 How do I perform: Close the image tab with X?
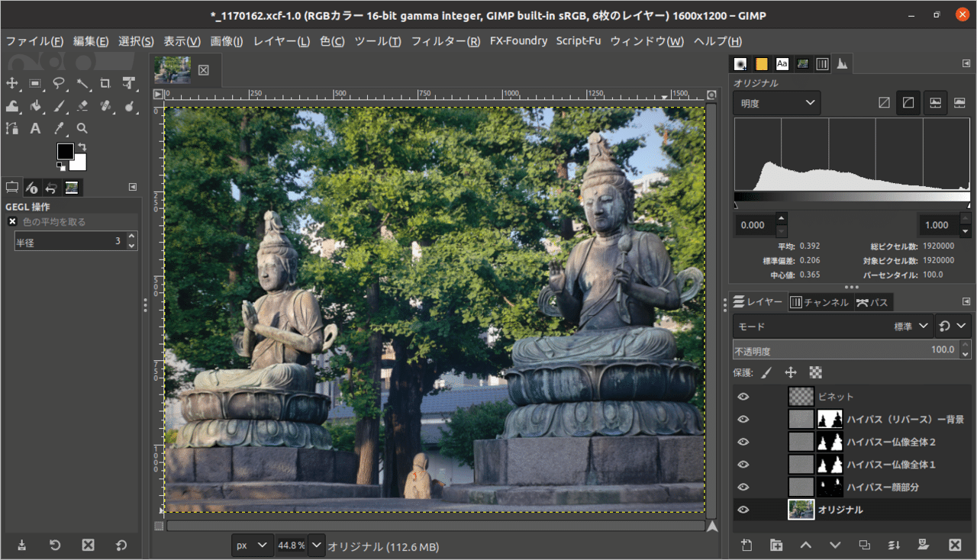[204, 70]
